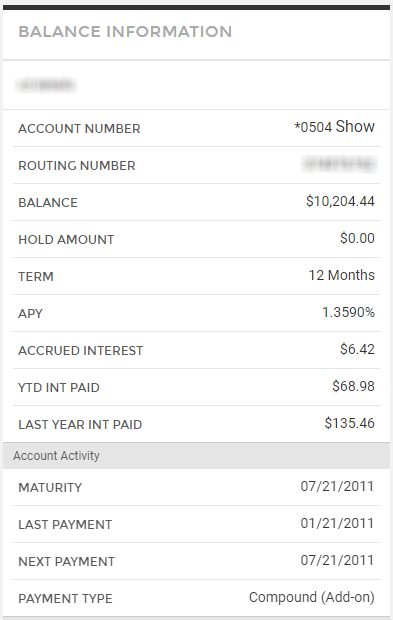Image resolution: width=393 pixels, height=620 pixels.
Task: Click the Payment Type label
Action: (x=65, y=599)
